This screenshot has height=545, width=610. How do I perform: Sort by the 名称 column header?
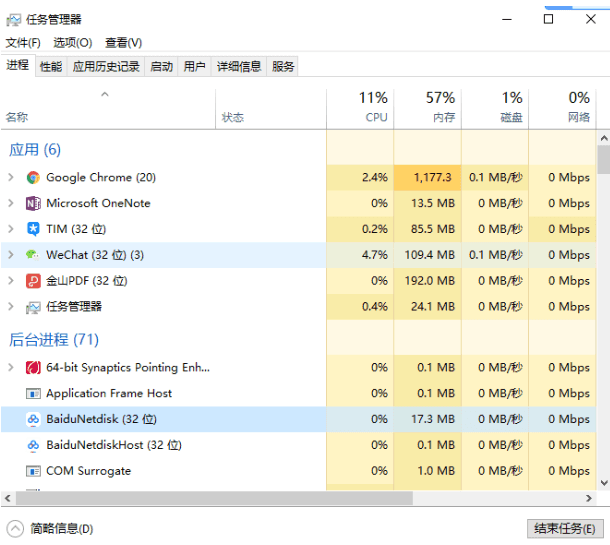click(108, 109)
